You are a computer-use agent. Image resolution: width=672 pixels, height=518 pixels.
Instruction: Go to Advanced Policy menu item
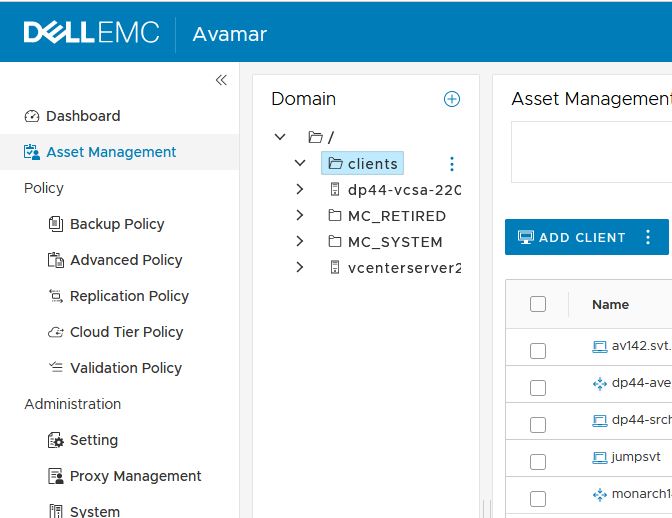tap(126, 260)
